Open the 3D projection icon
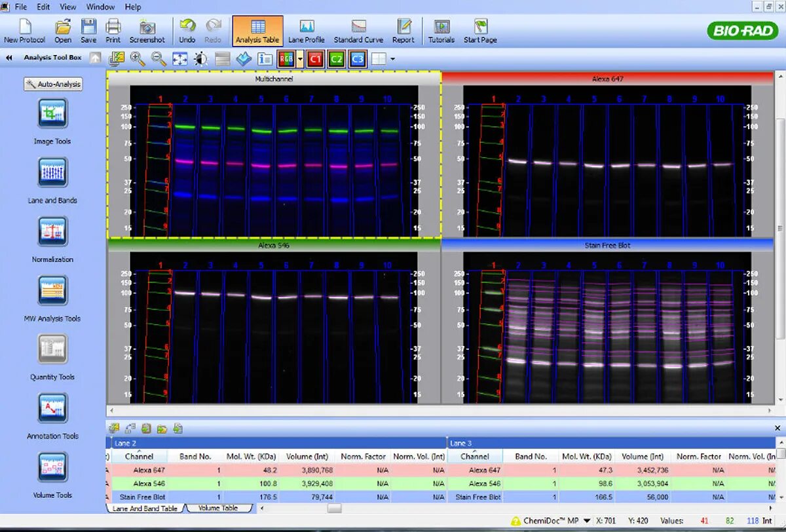 coord(244,58)
